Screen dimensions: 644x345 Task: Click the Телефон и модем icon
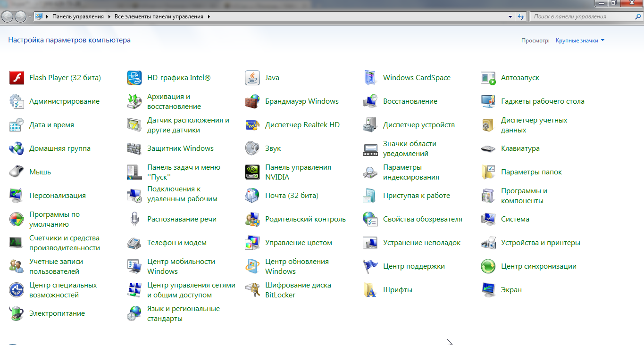134,243
